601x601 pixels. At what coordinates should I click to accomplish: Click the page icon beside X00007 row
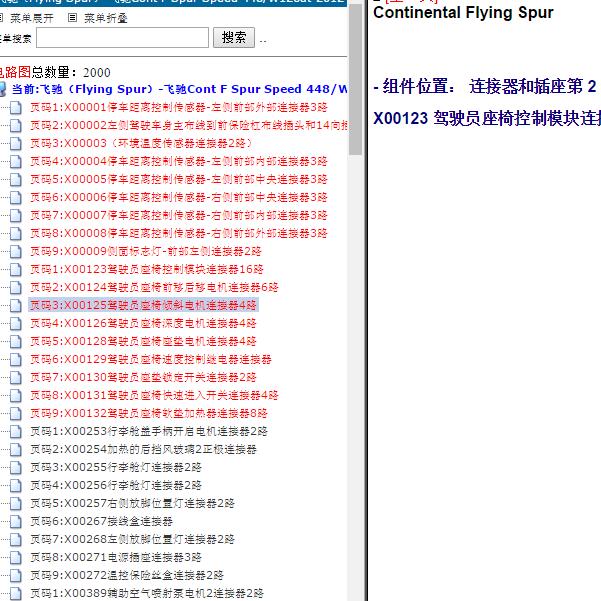pyautogui.click(x=16, y=216)
